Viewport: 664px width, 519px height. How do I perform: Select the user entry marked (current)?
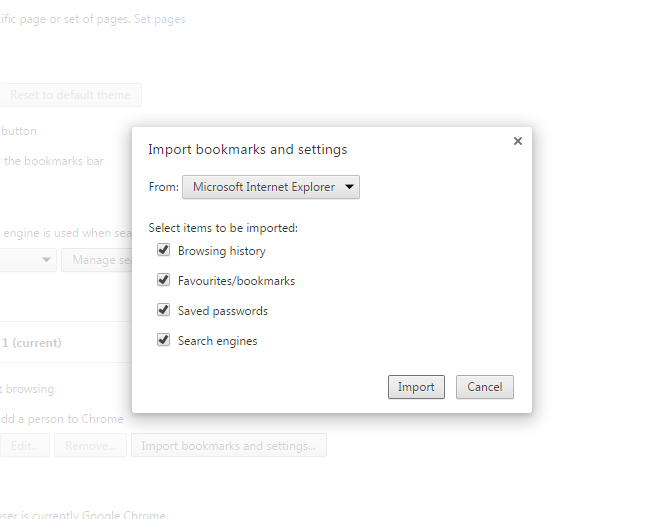point(32,343)
